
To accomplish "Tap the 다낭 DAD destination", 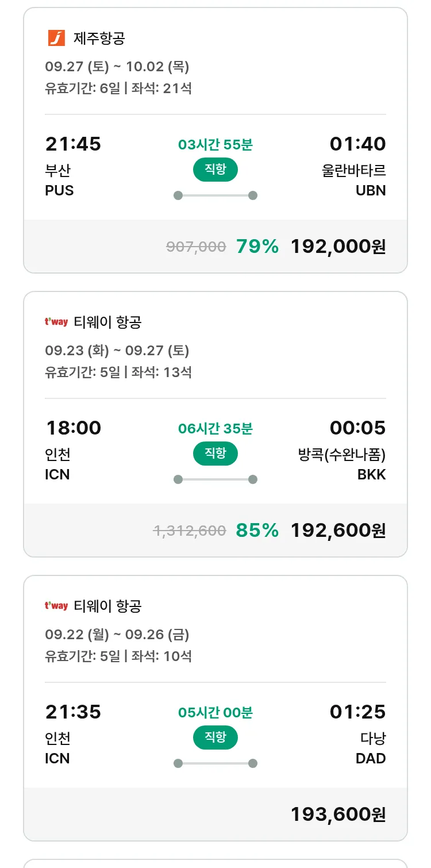I will click(x=371, y=748).
